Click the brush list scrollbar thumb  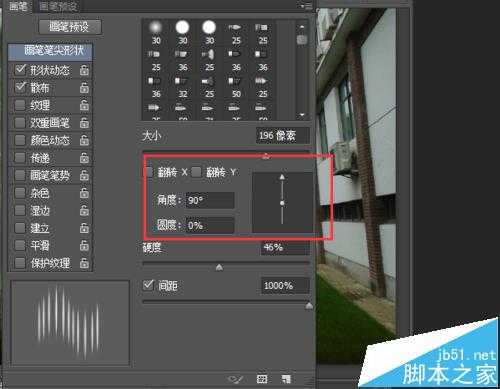coord(302,40)
